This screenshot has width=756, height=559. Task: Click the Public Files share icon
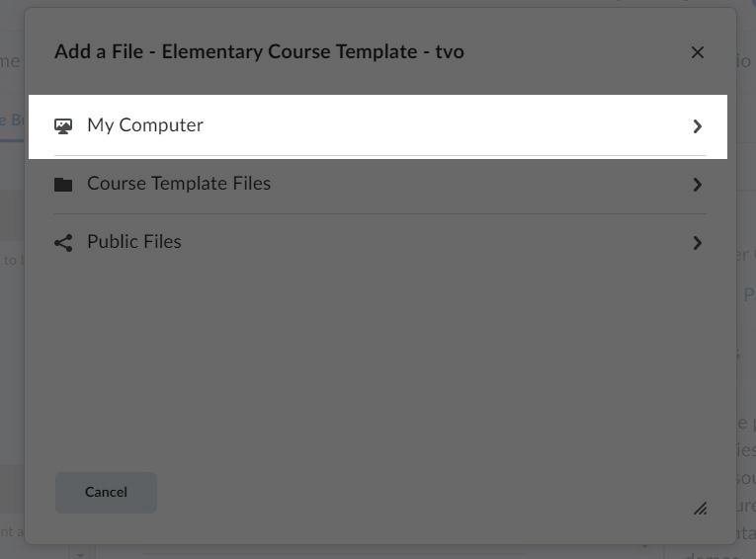(63, 243)
